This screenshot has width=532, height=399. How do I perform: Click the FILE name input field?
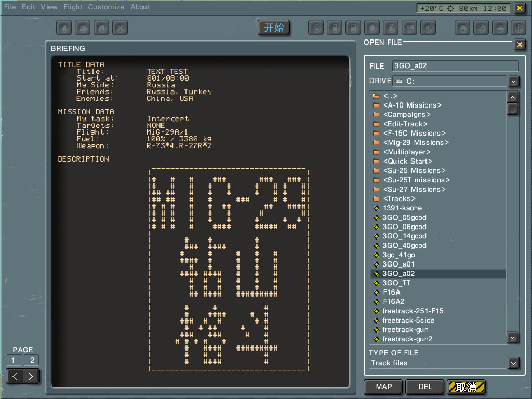[455, 66]
